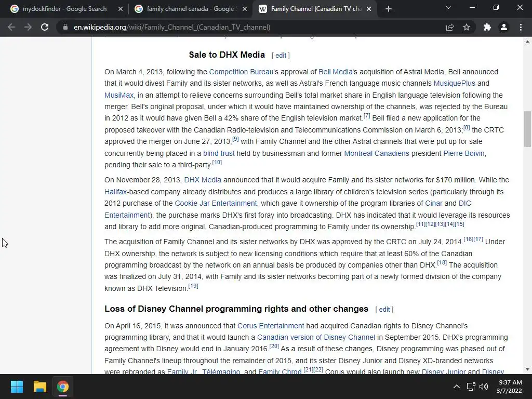Viewport: 532px width, 399px height.
Task: Share this page via the share icon
Action: point(450,27)
